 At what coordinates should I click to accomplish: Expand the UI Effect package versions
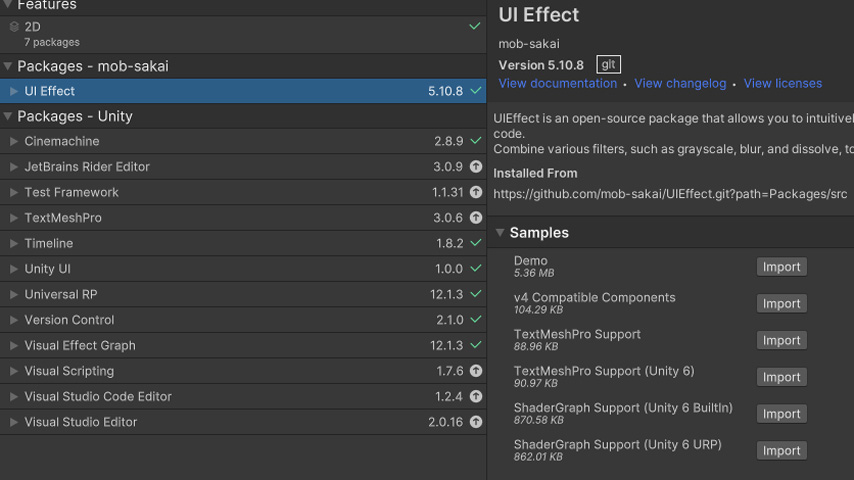click(x=14, y=91)
